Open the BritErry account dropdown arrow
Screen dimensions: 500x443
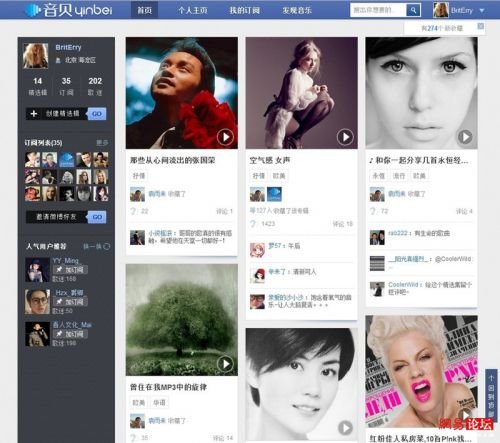tap(482, 11)
